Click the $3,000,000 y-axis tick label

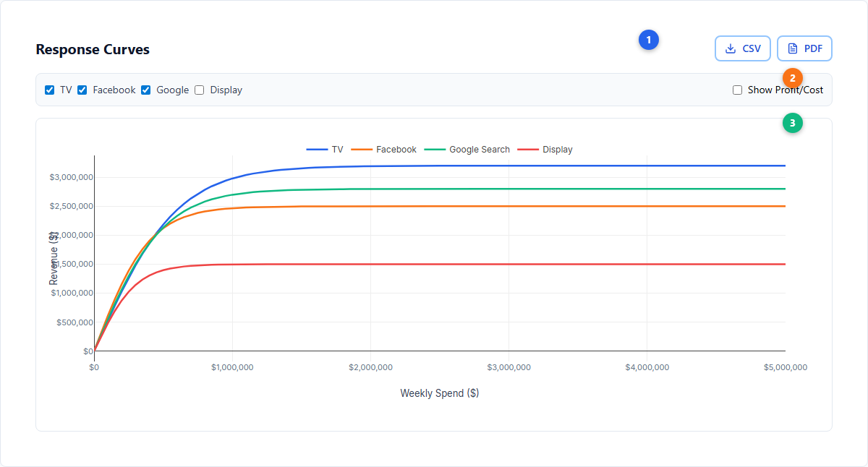(71, 177)
